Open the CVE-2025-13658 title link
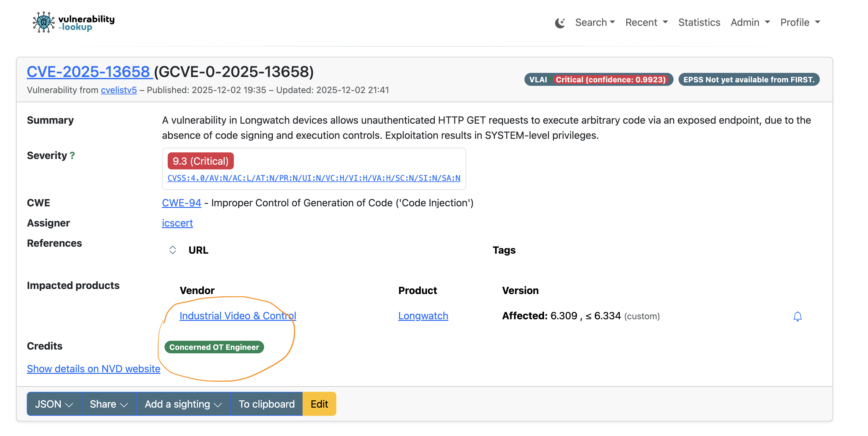This screenshot has width=868, height=436. tap(89, 72)
